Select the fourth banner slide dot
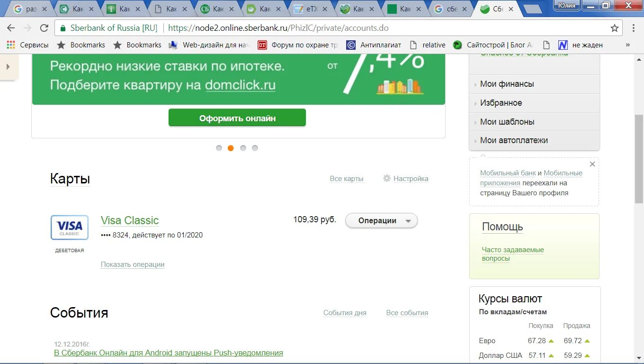 tap(255, 148)
